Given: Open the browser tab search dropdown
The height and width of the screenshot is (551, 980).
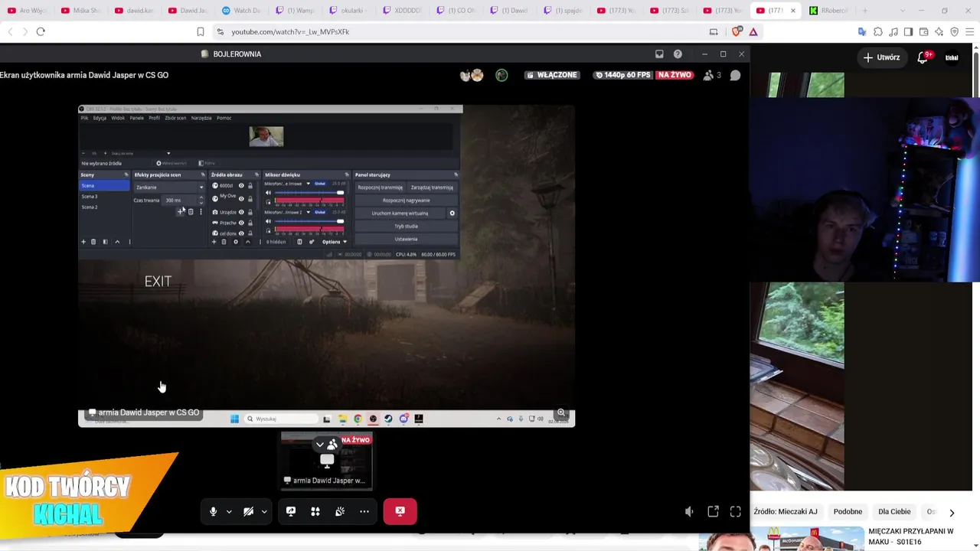Looking at the screenshot, I should [903, 11].
